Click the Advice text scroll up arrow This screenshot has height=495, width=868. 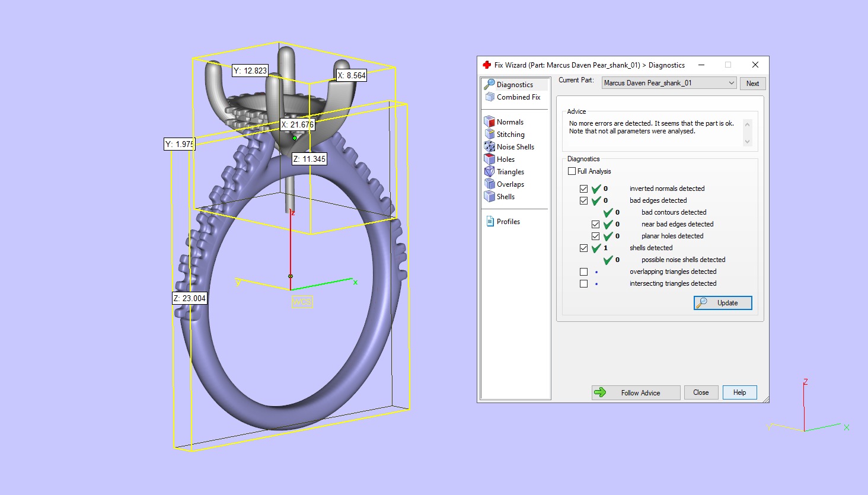pyautogui.click(x=747, y=124)
